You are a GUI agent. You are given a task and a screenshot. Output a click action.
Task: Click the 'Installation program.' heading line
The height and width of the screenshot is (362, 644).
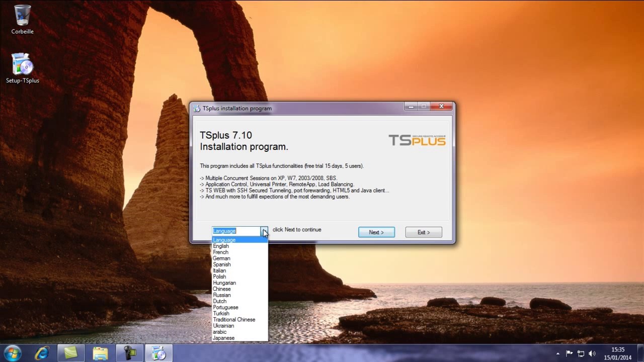244,147
